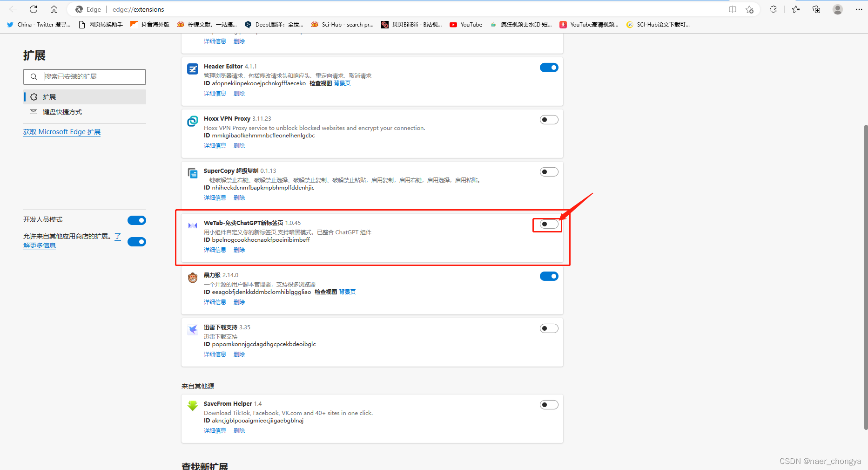The image size is (868, 470).
Task: Click the SaveFrom Helper green arrow icon
Action: click(x=193, y=406)
